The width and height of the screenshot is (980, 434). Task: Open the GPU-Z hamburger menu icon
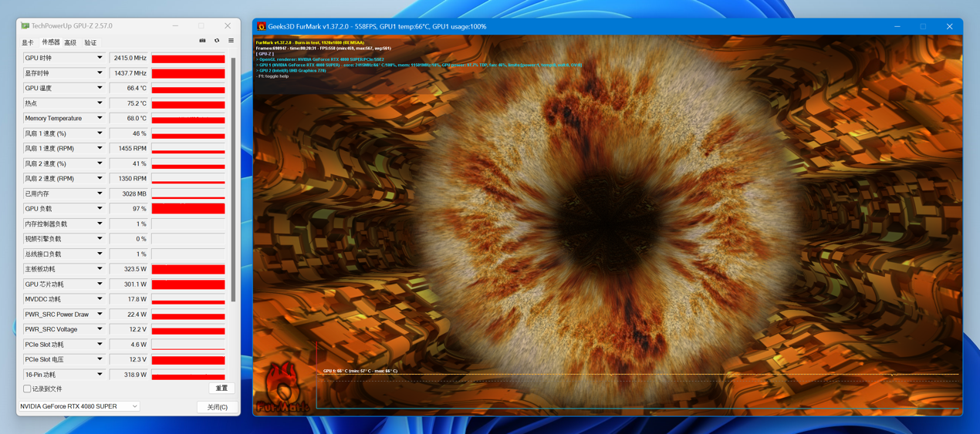[x=231, y=41]
